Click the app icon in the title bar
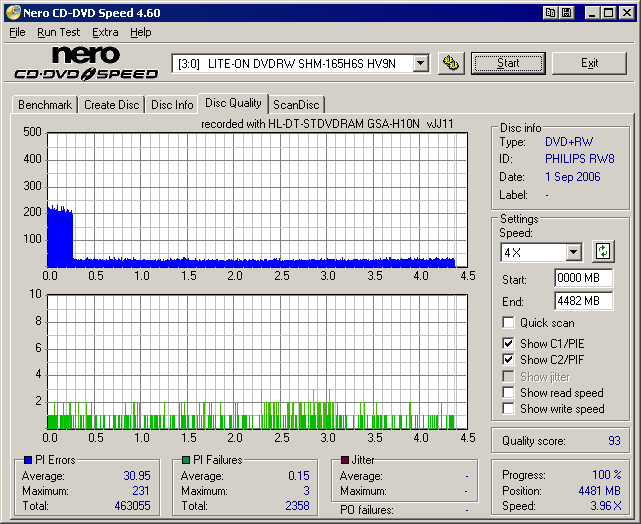This screenshot has width=641, height=524. coord(12,13)
